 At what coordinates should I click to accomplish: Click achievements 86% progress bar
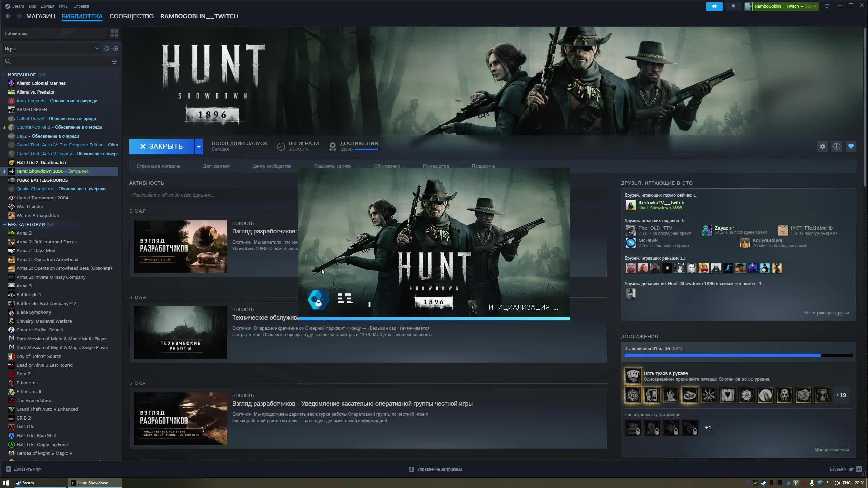pyautogui.click(x=738, y=355)
